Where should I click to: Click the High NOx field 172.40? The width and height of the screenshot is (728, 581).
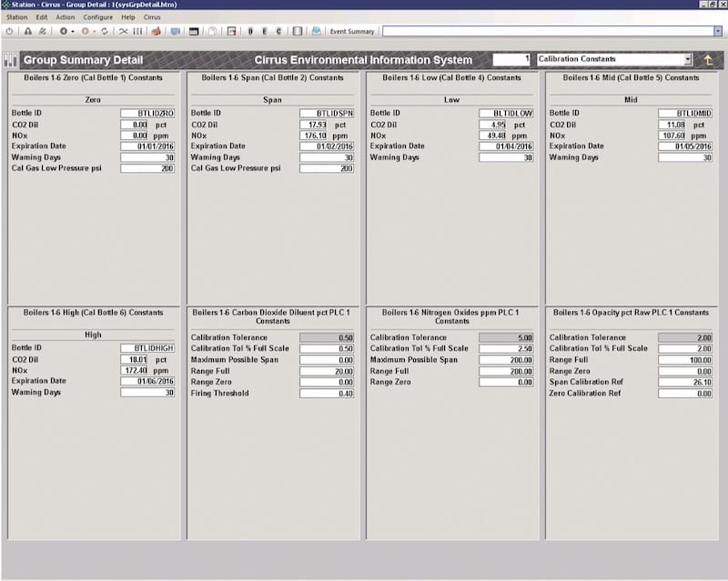point(134,370)
